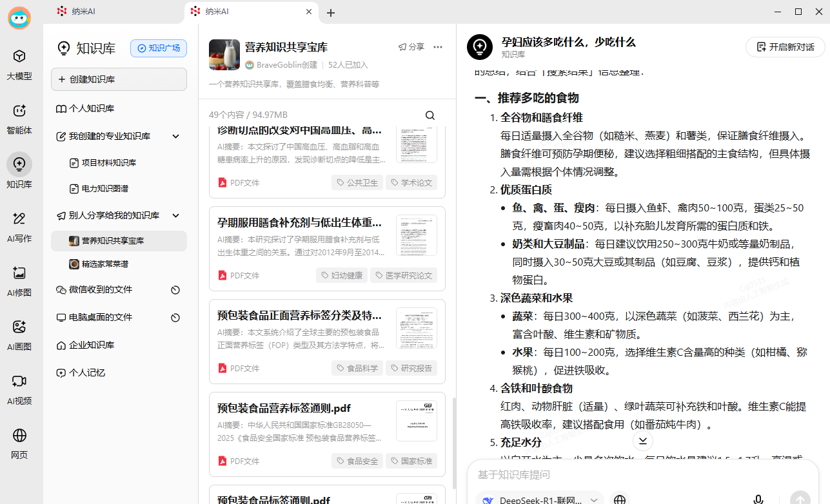Click the microphone voice input icon
Screen dimensions: 830x504
(x=758, y=500)
